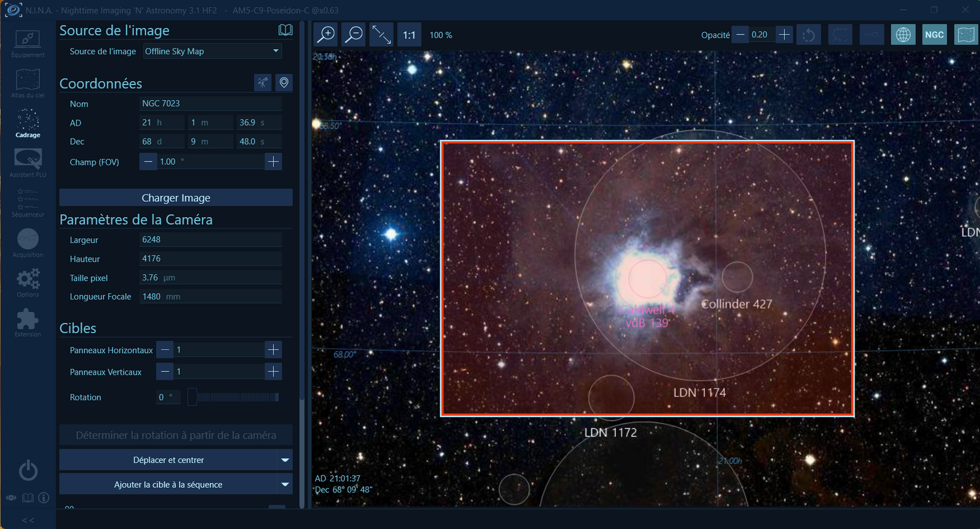The image size is (980, 529).
Task: Click the LDN 1172 label on the map
Action: pyautogui.click(x=610, y=432)
